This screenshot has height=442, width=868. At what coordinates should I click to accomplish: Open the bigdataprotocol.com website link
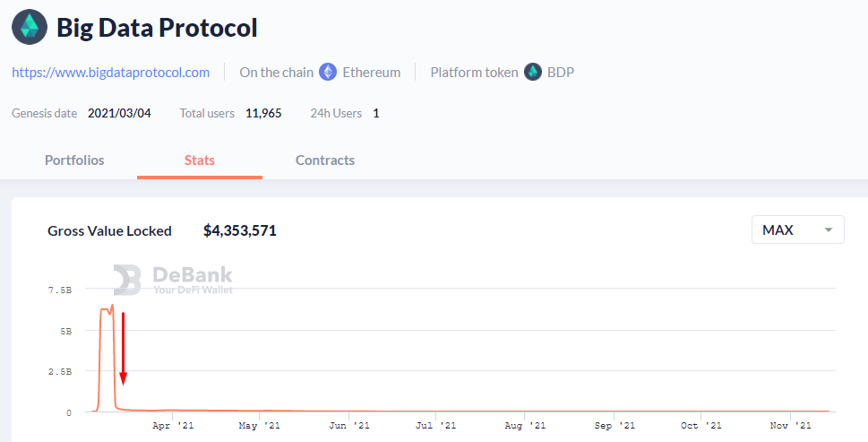pos(111,72)
